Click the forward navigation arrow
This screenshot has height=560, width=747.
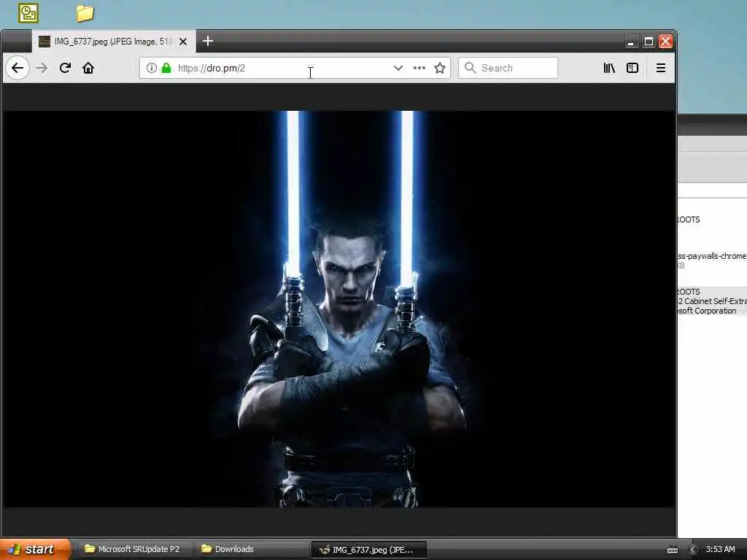(42, 68)
